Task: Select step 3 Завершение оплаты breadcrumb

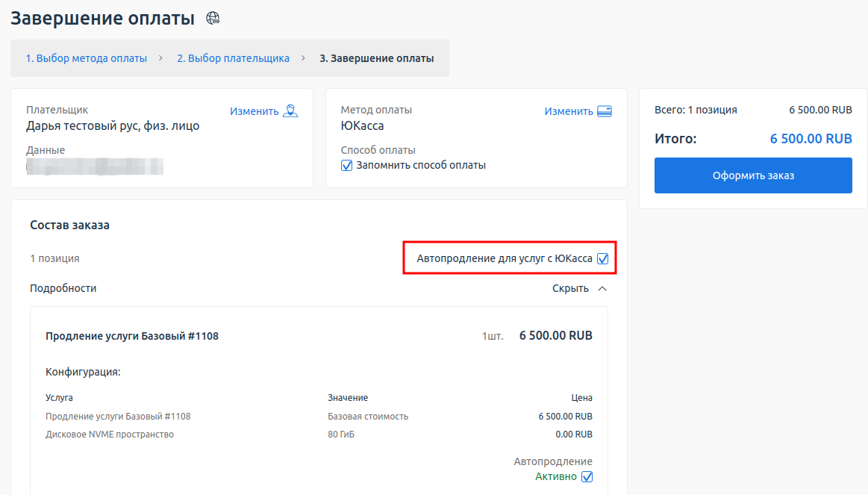Action: [x=376, y=58]
